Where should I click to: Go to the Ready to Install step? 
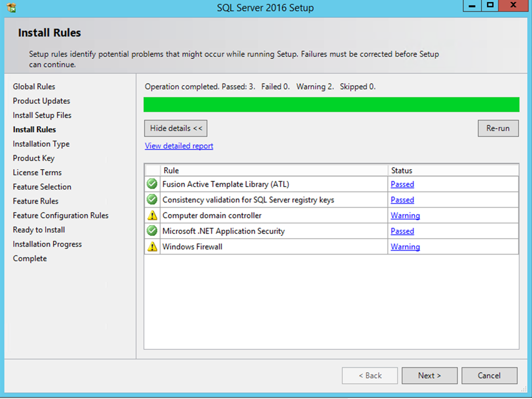pos(39,230)
